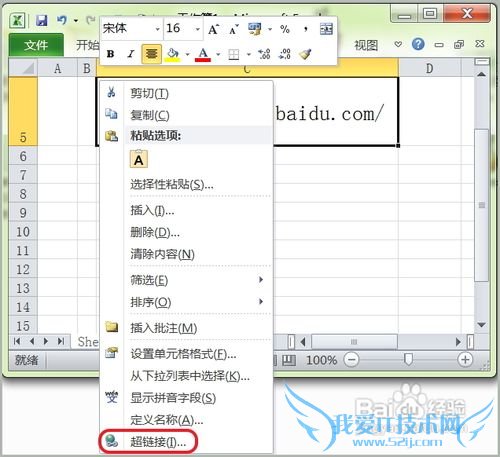Screen dimensions: 500x457
Task: Click merge and center icon
Action: click(326, 29)
